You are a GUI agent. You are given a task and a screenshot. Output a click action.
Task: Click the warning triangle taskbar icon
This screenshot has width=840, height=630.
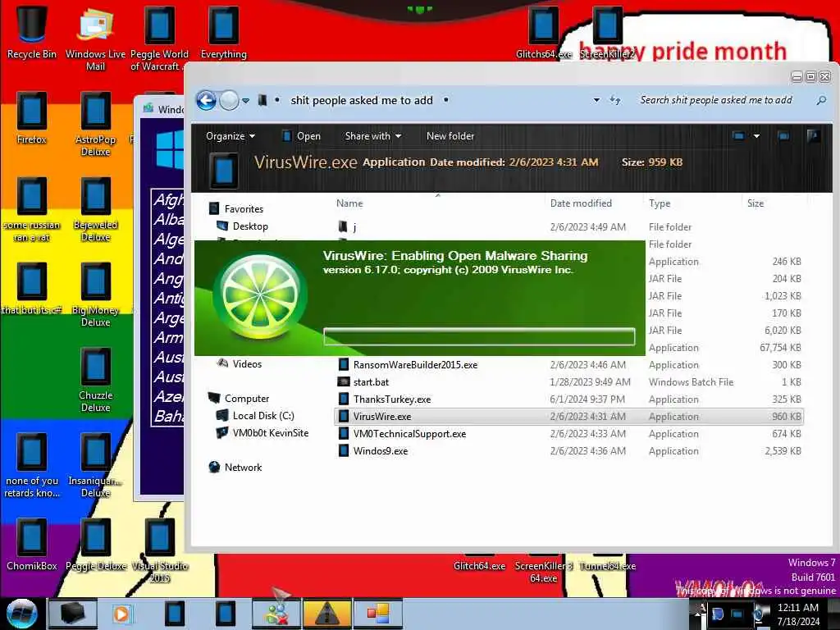pos(327,614)
